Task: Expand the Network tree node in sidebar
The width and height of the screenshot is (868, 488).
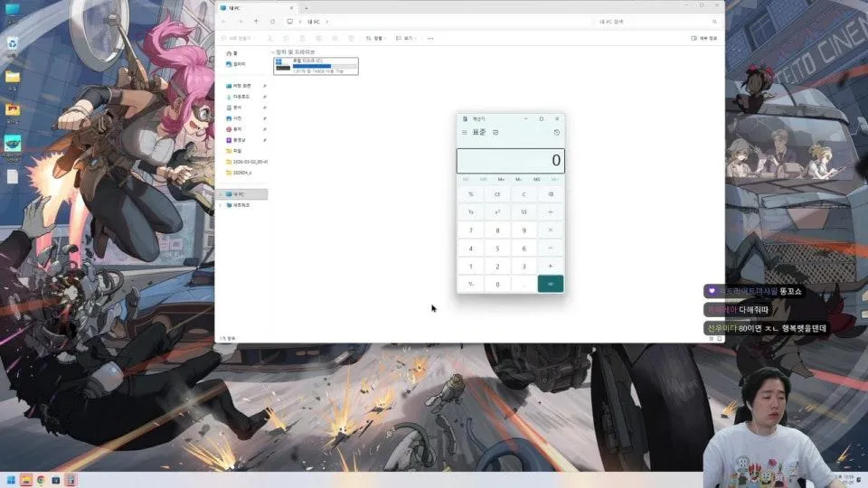Action: (221, 205)
